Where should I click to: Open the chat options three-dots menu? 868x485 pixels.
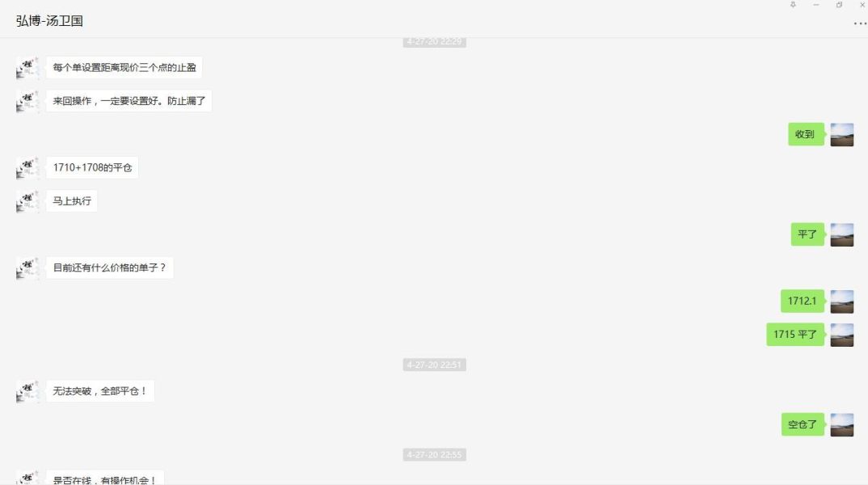click(x=860, y=23)
